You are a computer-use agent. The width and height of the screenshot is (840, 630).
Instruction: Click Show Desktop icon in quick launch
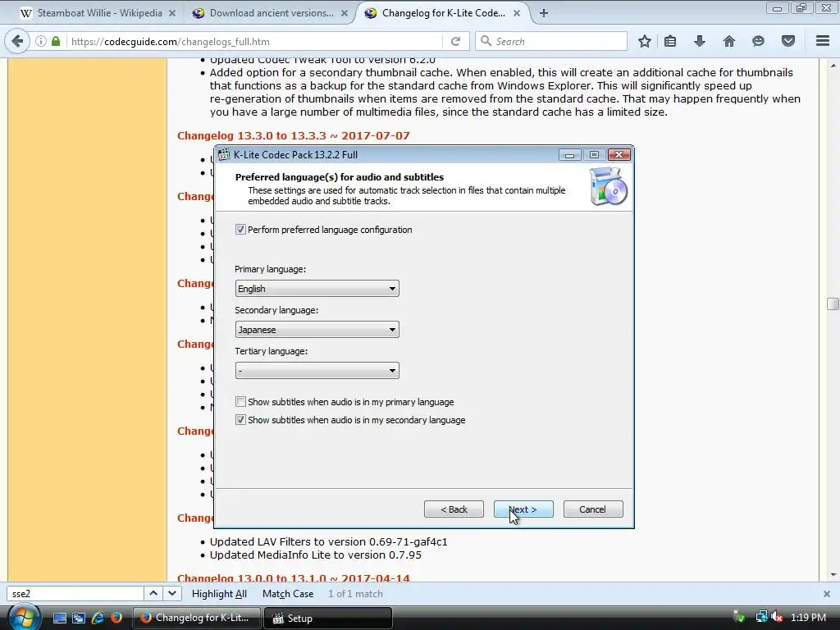[59, 618]
